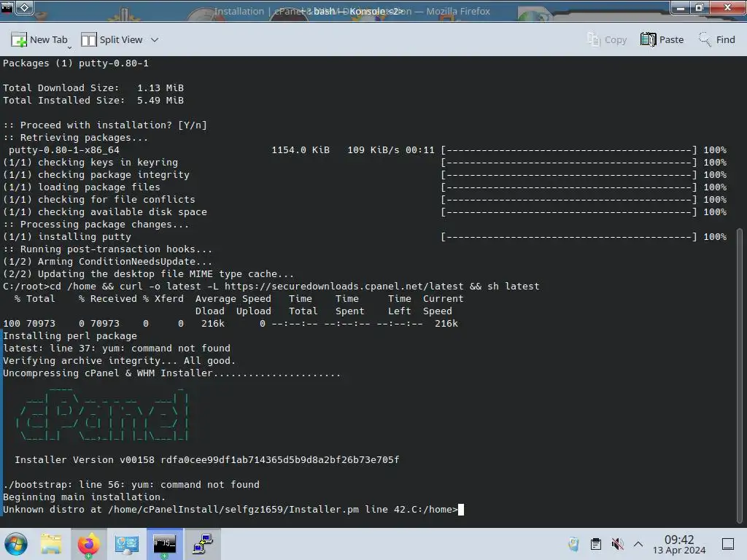The image size is (747, 560).
Task: Select the Konsole terminal taskbar icon
Action: (x=164, y=544)
